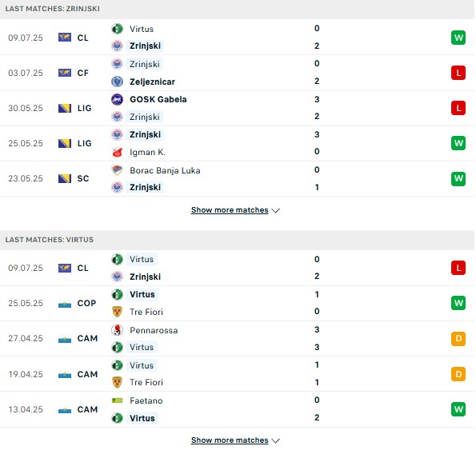Open the Borac Banja Luka team link
476x454 pixels.
click(165, 170)
